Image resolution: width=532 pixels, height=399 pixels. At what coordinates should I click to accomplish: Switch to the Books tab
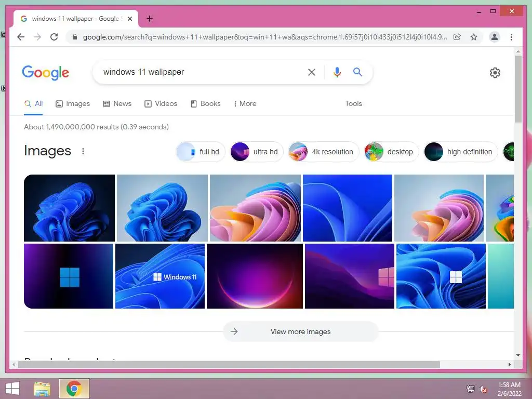[206, 103]
